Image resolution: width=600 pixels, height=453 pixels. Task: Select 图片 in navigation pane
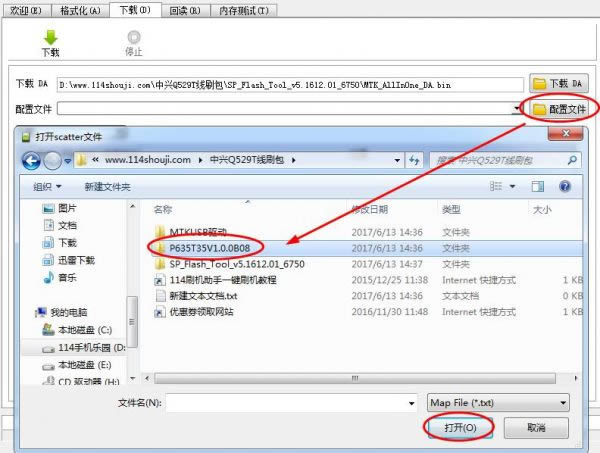pyautogui.click(x=60, y=209)
